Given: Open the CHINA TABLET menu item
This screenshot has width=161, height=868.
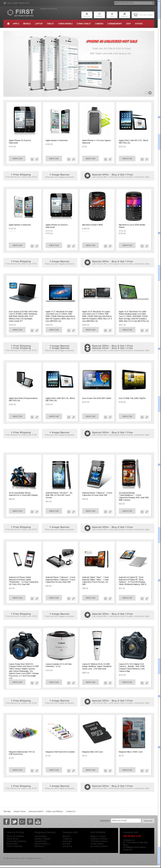Looking at the screenshot, I should point(84,24).
